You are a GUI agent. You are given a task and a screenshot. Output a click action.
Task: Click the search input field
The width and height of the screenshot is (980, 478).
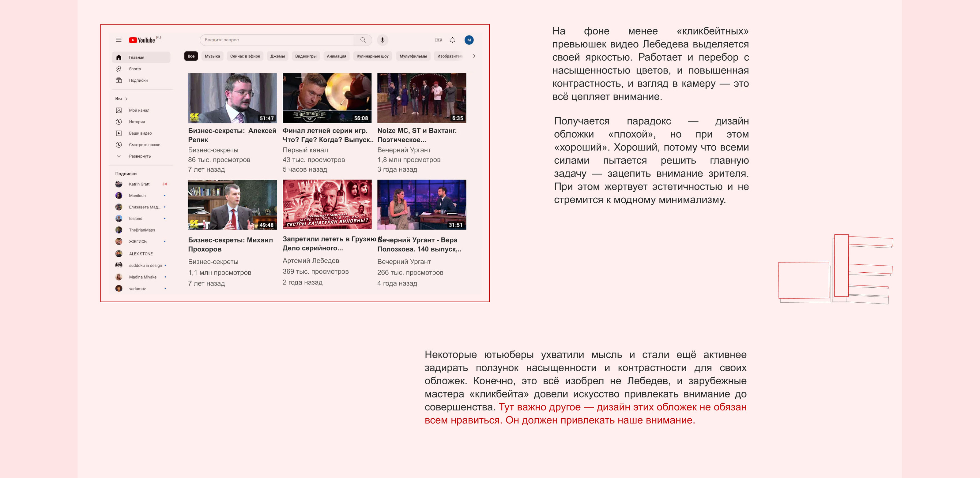pyautogui.click(x=277, y=40)
